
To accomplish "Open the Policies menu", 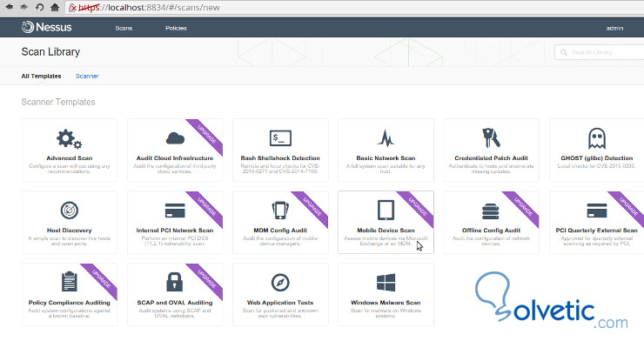I will (x=176, y=28).
